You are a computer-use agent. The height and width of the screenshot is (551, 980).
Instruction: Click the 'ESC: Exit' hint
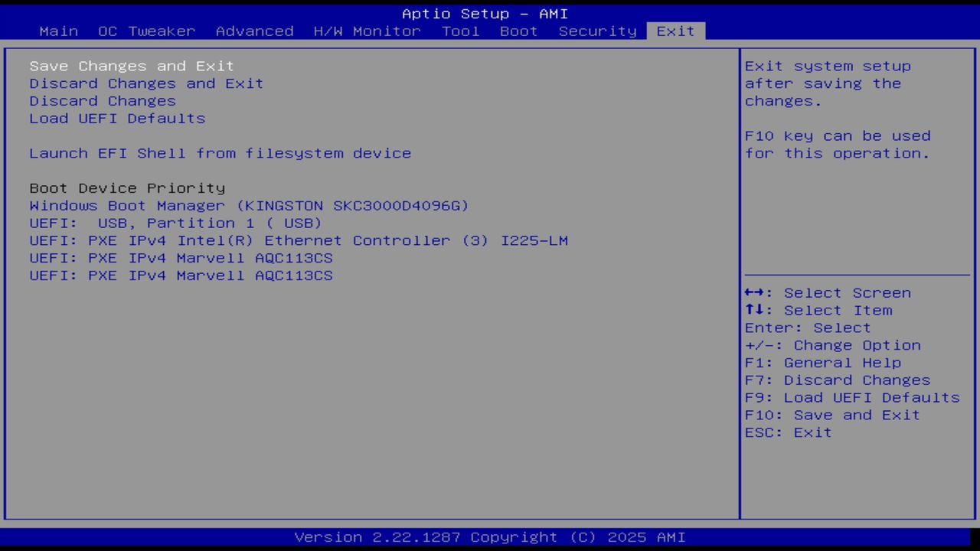tap(789, 432)
